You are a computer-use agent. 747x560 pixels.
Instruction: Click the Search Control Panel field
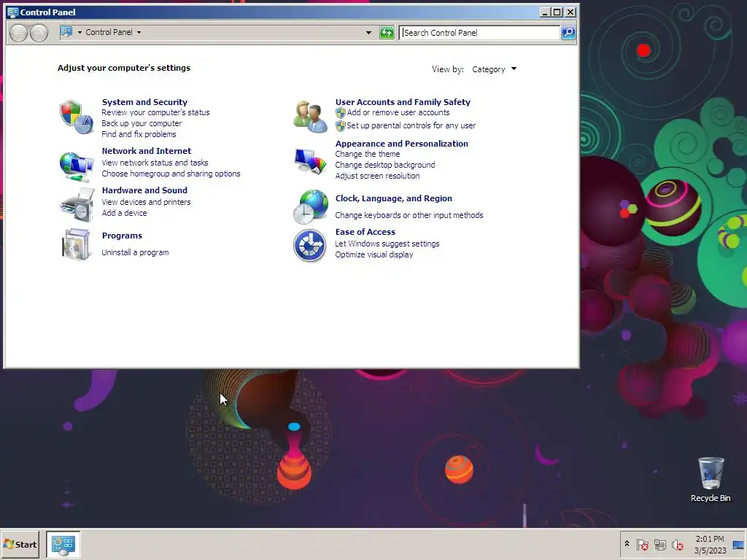pos(480,32)
